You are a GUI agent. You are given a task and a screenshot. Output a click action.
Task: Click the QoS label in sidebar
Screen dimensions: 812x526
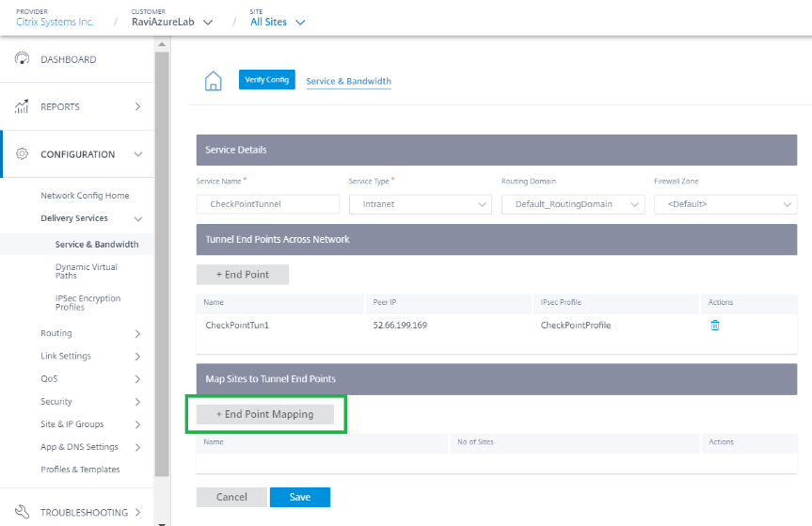tap(49, 378)
